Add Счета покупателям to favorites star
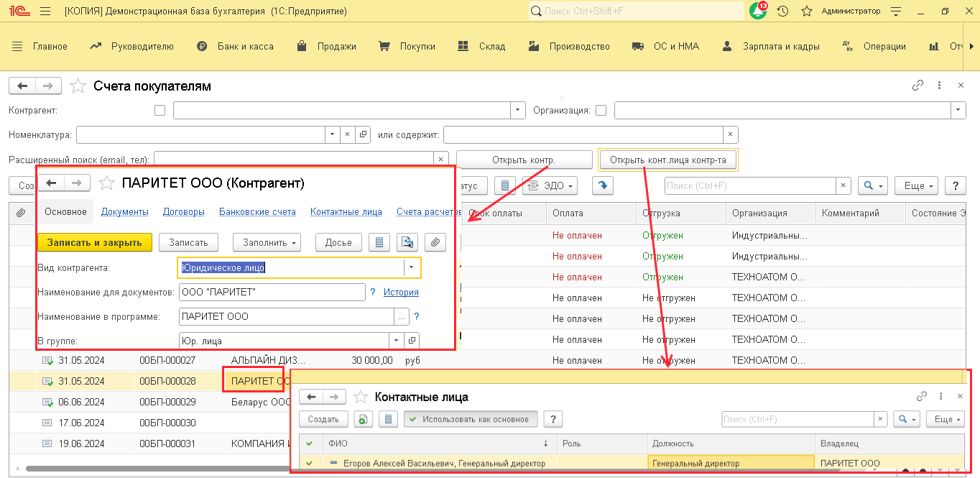Viewport: 980px width, 478px height. coord(77,86)
